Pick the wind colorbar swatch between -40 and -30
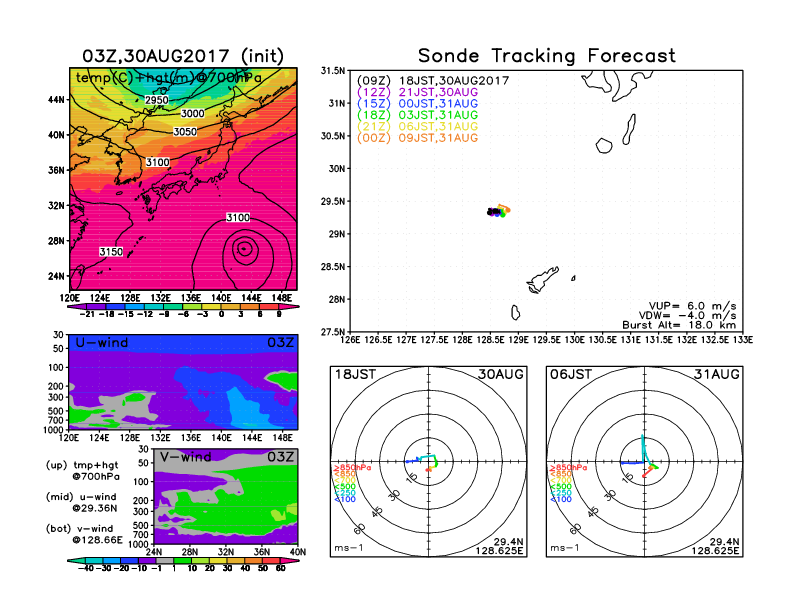The height and width of the screenshot is (612, 792). click(93, 560)
